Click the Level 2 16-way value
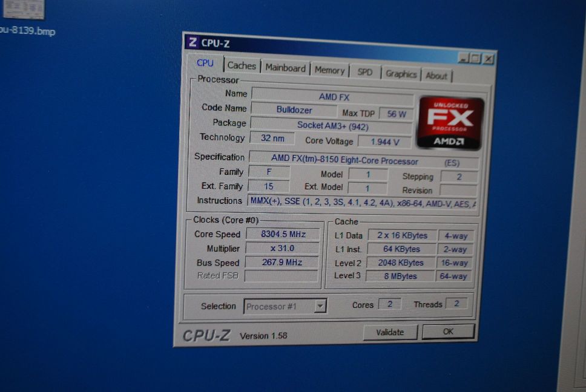Image resolution: width=586 pixels, height=392 pixels. pyautogui.click(x=454, y=263)
